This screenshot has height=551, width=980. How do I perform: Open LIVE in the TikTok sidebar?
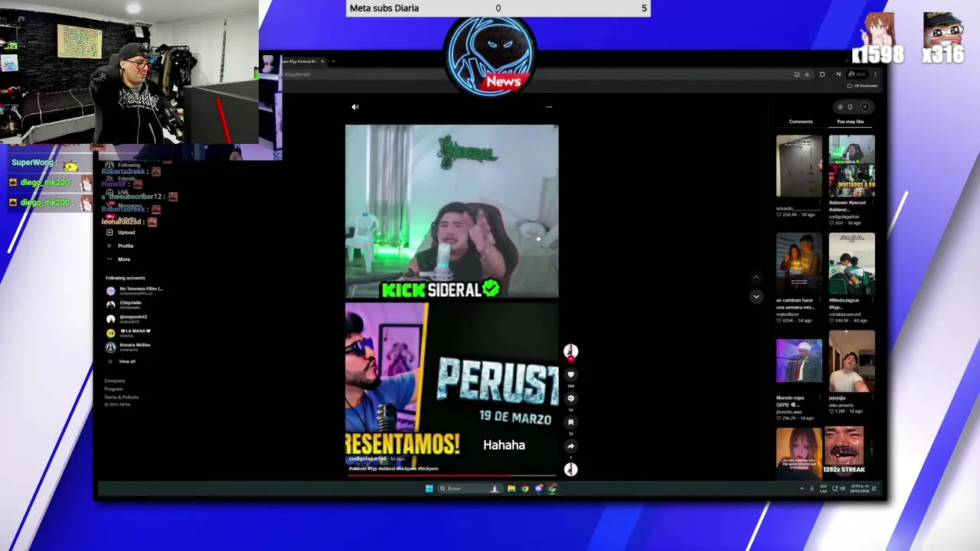[x=119, y=191]
